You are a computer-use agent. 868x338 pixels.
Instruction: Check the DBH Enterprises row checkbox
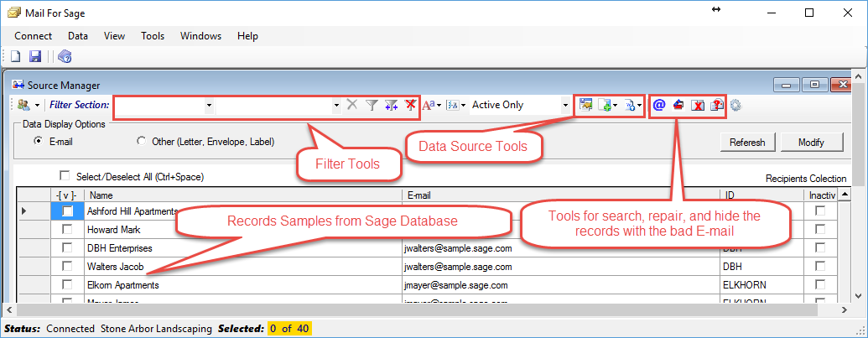[67, 247]
